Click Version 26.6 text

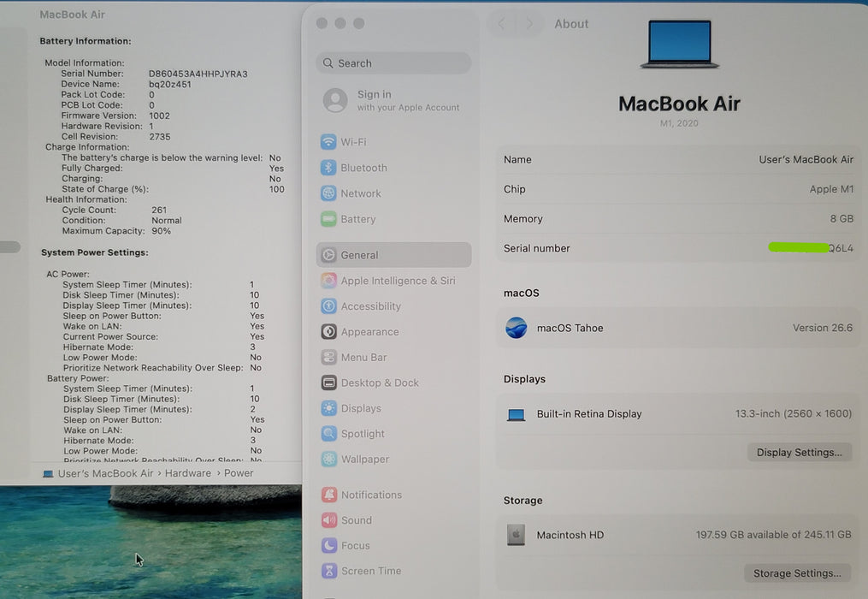pyautogui.click(x=822, y=328)
